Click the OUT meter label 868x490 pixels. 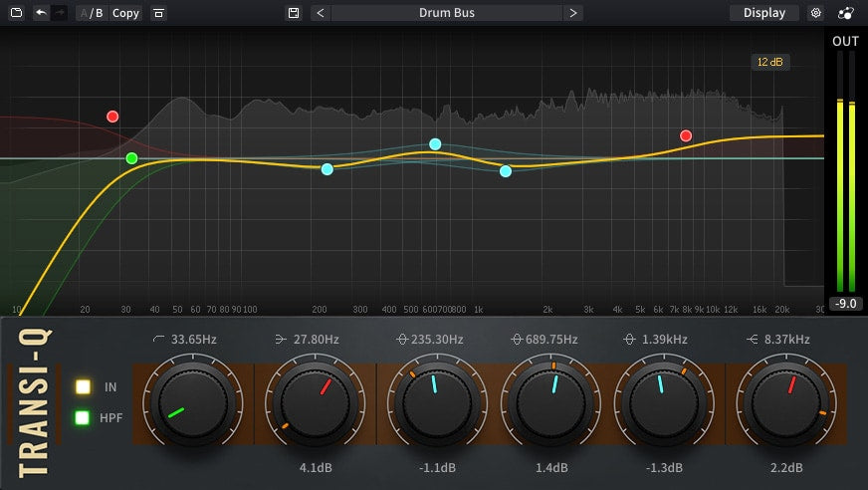[x=845, y=41]
